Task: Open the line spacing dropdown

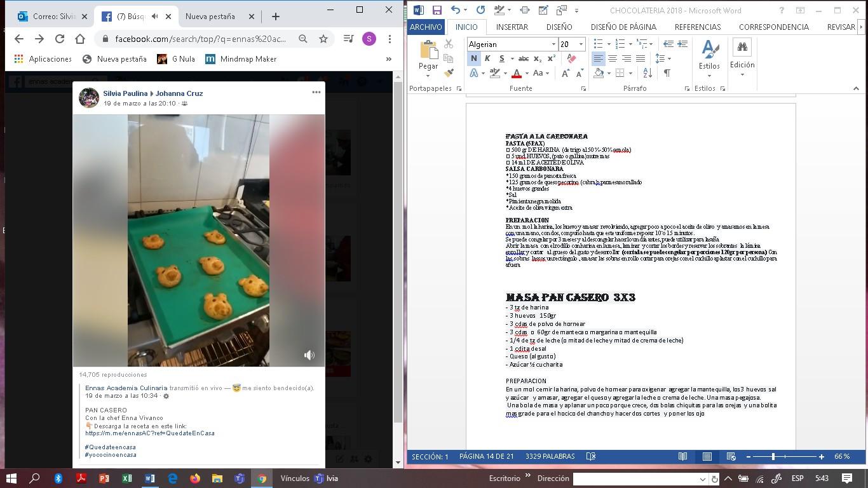Action: (663, 58)
